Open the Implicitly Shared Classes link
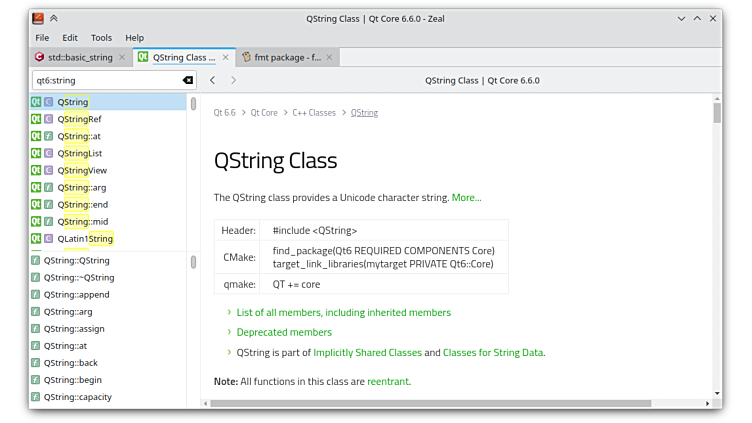This screenshot has width=752, height=423. point(366,353)
